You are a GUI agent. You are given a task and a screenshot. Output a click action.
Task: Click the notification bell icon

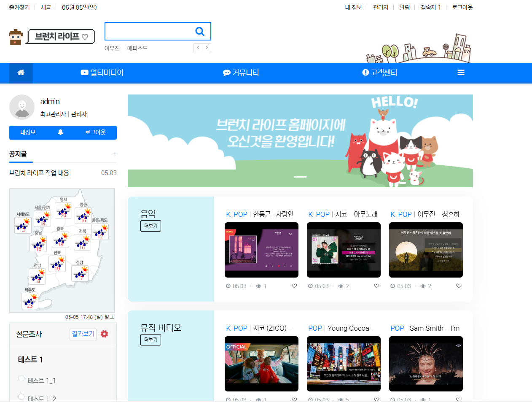pyautogui.click(x=60, y=132)
